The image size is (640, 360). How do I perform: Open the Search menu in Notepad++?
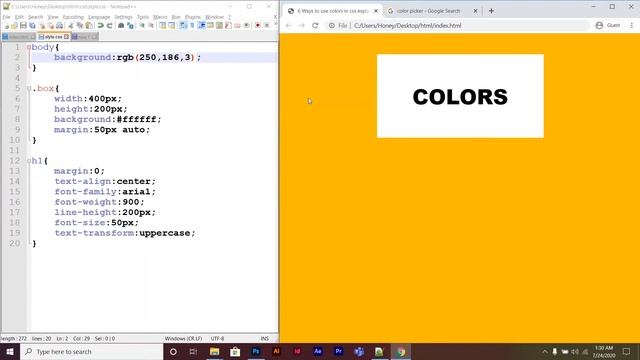[x=36, y=17]
